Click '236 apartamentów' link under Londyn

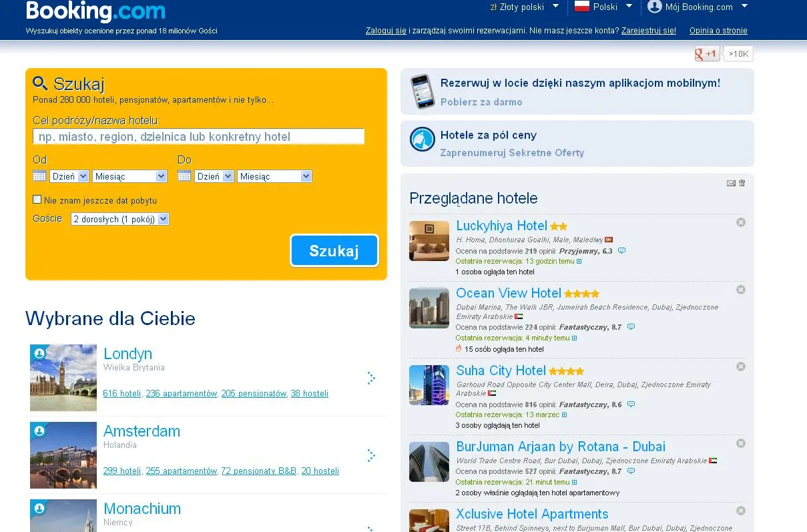coord(182,394)
